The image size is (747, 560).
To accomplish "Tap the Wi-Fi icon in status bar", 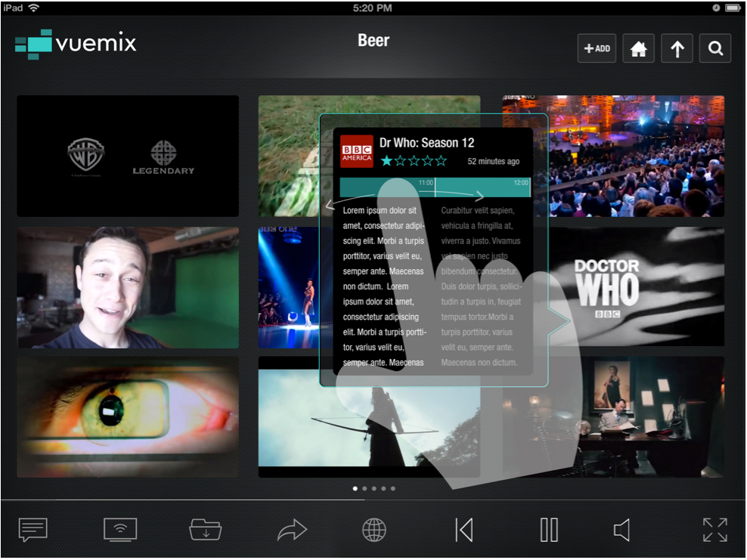I will 34,8.
